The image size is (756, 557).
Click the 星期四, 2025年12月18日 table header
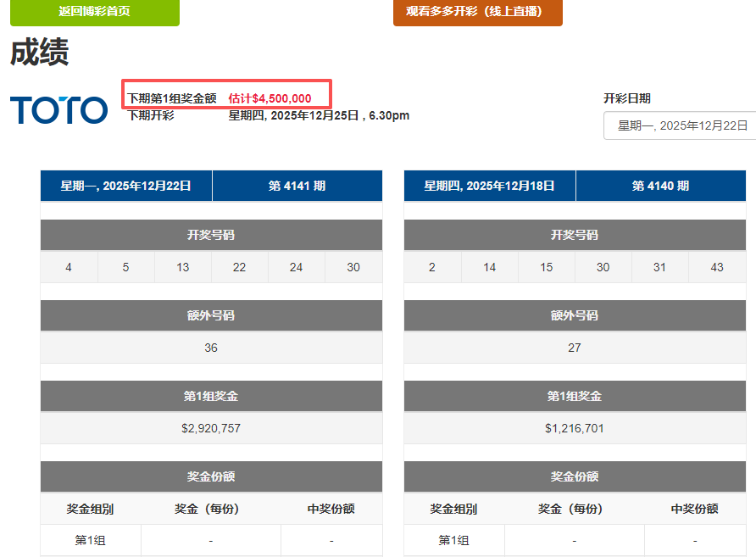490,186
